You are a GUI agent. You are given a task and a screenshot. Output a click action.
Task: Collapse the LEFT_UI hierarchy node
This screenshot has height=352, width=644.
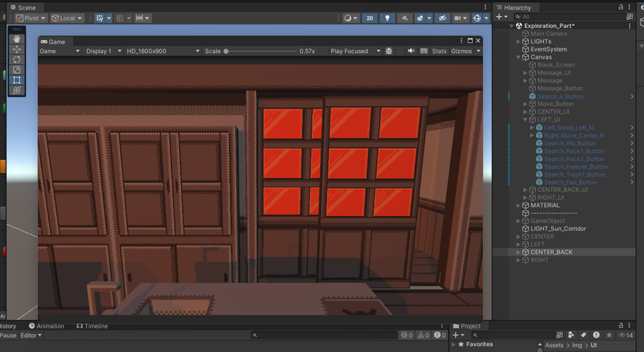525,119
